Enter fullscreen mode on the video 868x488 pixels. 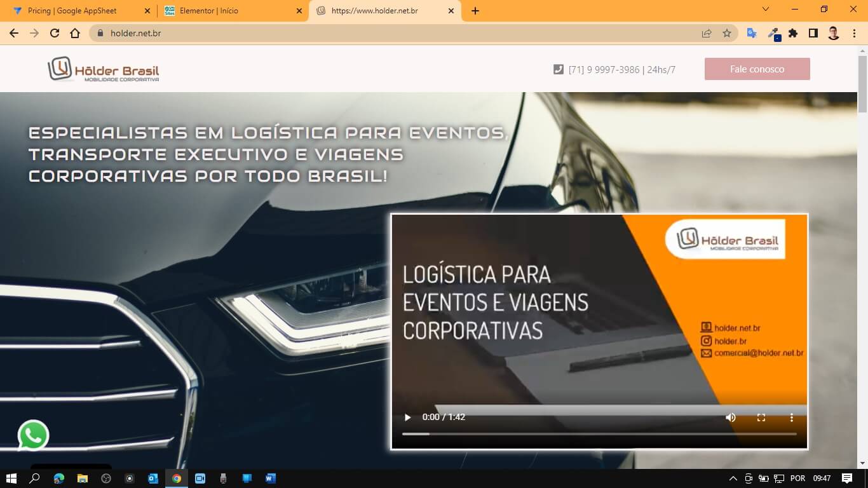pos(761,417)
